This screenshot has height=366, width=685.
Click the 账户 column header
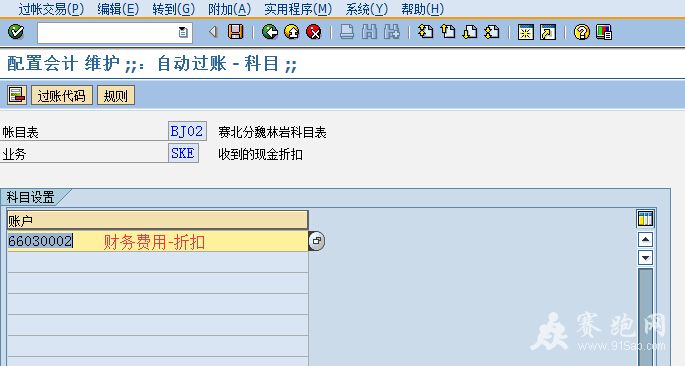(158, 220)
